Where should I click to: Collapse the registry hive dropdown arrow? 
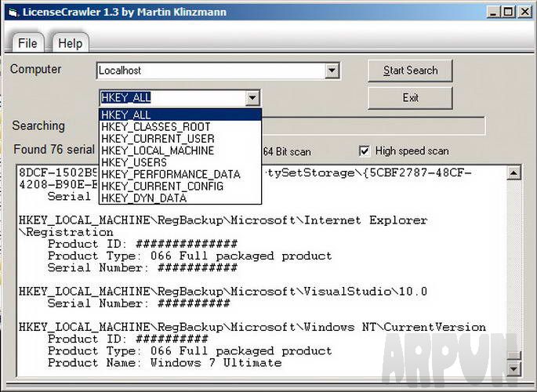tap(252, 98)
